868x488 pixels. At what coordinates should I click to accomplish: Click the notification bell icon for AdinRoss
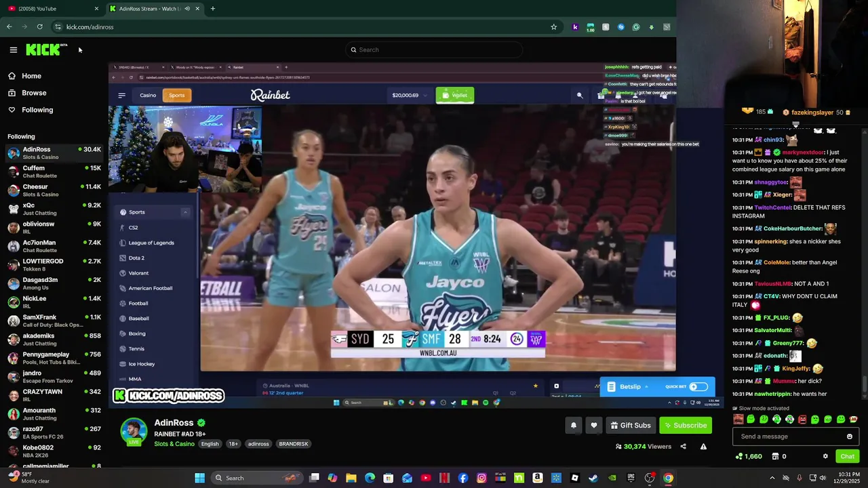tap(574, 425)
